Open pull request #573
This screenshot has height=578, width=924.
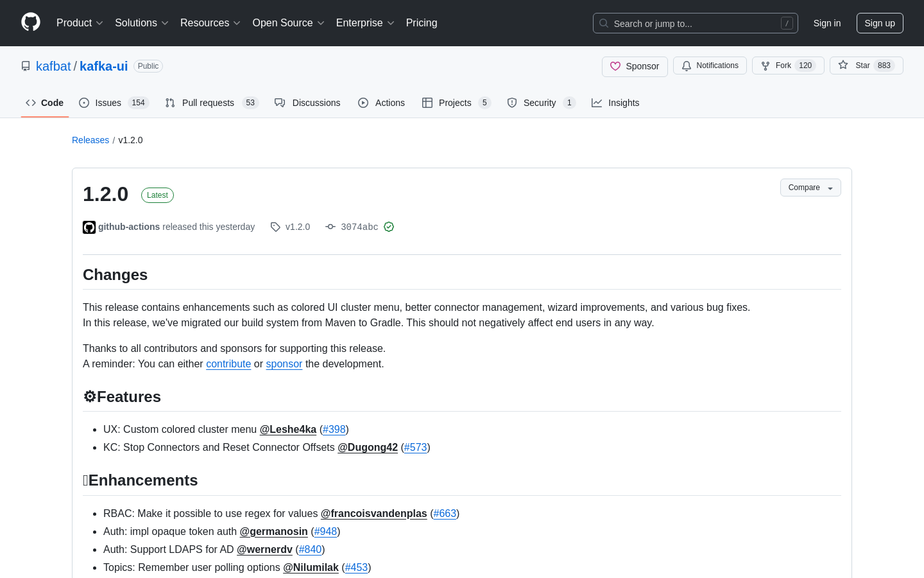(x=416, y=447)
